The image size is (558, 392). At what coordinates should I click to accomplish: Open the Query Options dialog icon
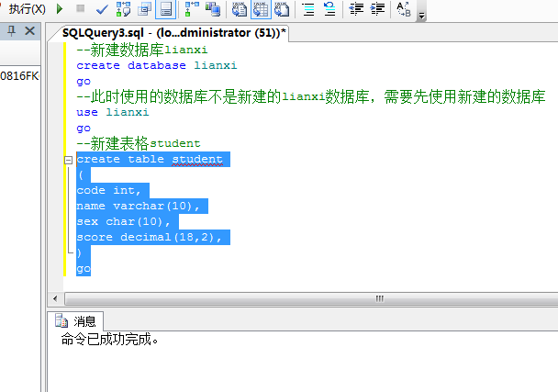[144, 9]
